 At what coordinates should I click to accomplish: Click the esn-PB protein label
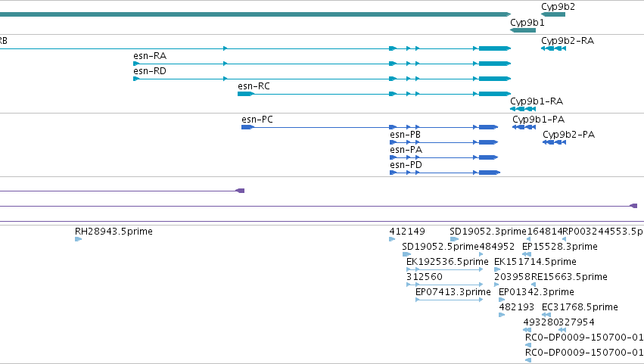tap(405, 135)
